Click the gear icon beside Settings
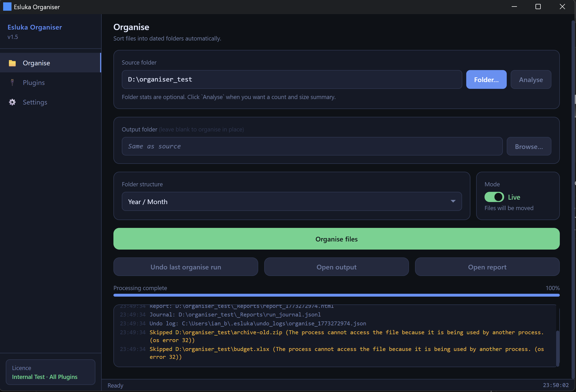The height and width of the screenshot is (392, 576). tap(12, 102)
